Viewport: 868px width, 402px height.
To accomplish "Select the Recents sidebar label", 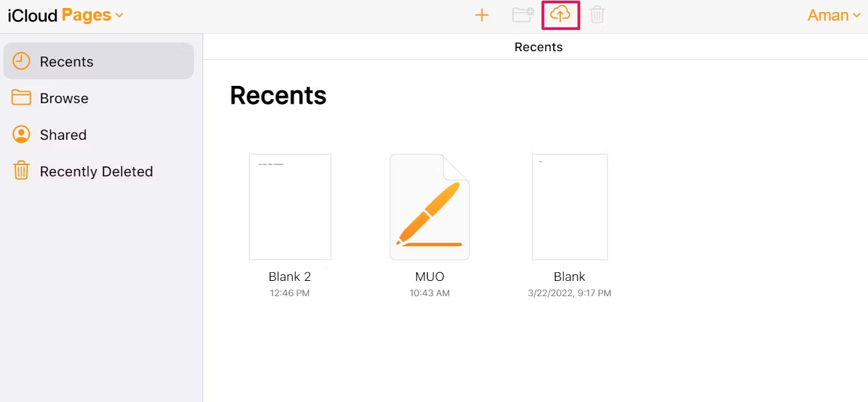I will point(67,62).
